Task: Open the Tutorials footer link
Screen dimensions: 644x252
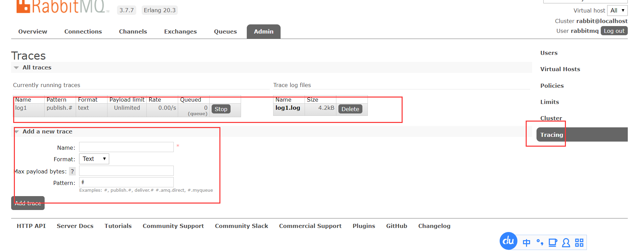Action: 118,226
